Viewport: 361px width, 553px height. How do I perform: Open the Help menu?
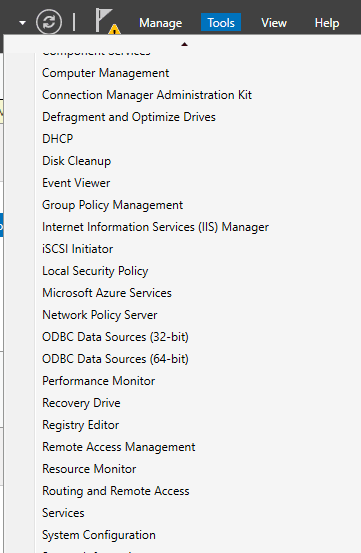[327, 23]
